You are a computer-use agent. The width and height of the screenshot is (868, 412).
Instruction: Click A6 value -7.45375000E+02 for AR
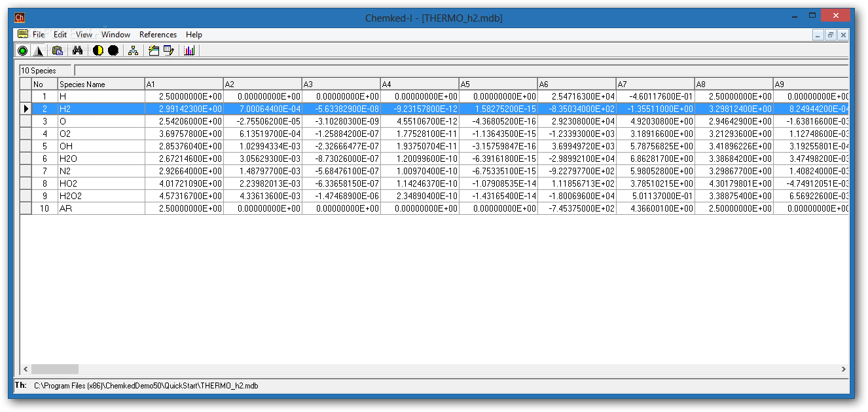pos(577,208)
